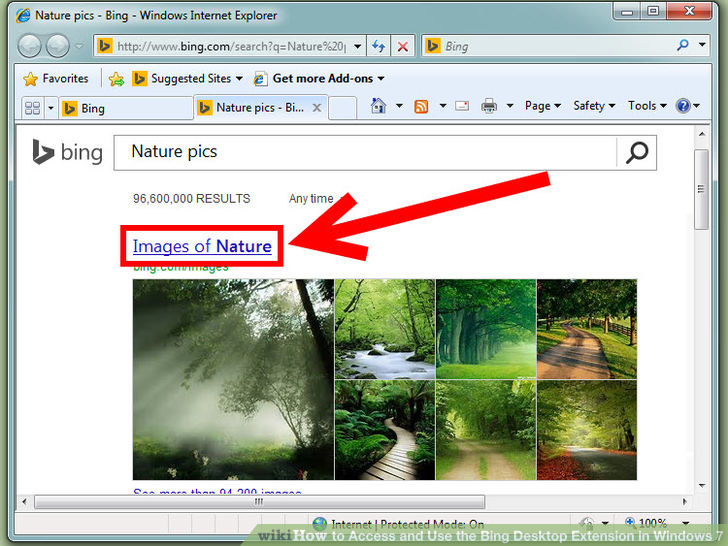Open the wooden boardwalk ferns thumbnail
The width and height of the screenshot is (728, 546).
(385, 430)
